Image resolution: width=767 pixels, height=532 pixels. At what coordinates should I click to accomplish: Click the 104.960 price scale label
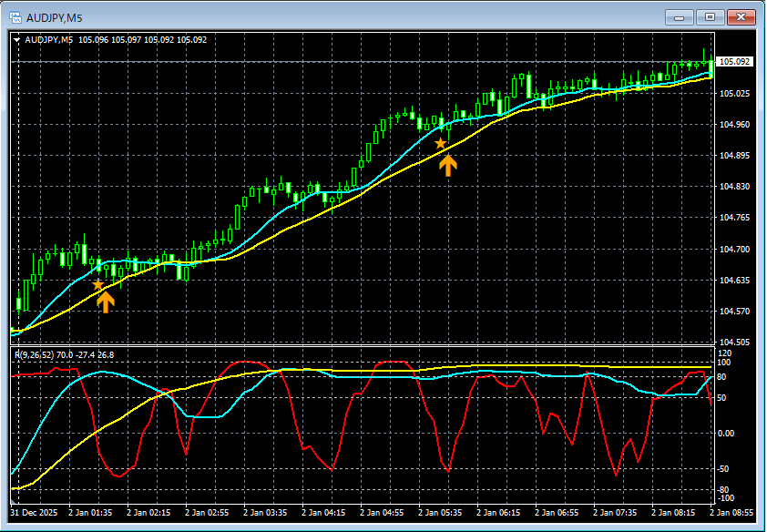click(734, 125)
